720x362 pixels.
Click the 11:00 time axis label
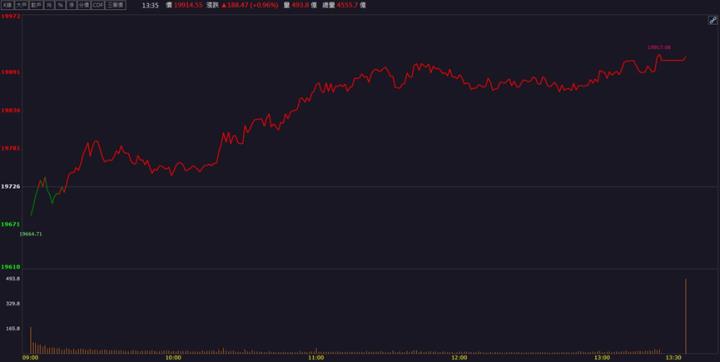[316, 357]
